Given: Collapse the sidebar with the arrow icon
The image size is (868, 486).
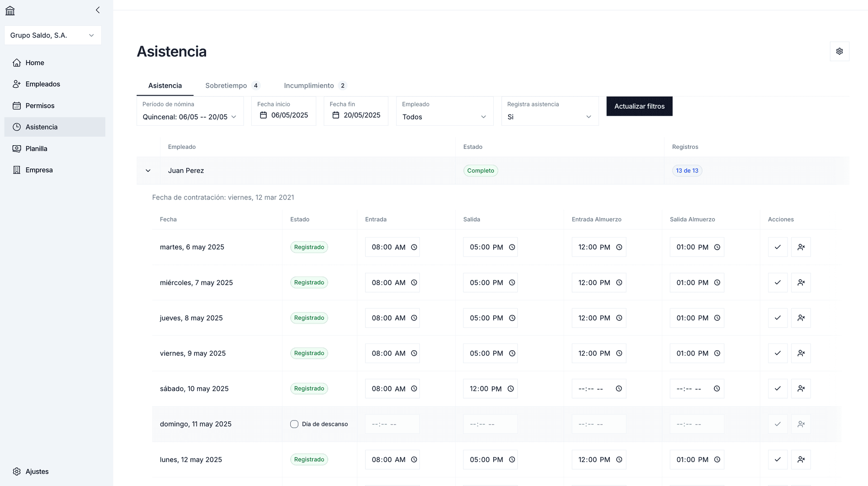Looking at the screenshot, I should (x=98, y=10).
